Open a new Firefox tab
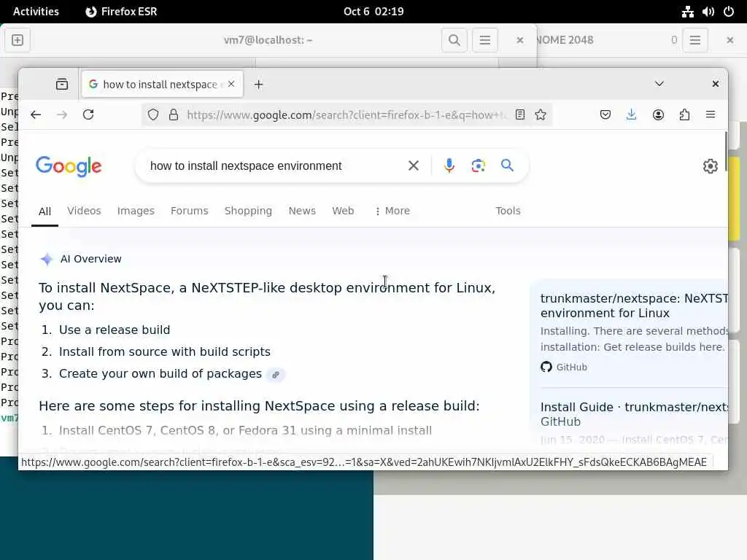This screenshot has height=560, width=747. [x=258, y=85]
